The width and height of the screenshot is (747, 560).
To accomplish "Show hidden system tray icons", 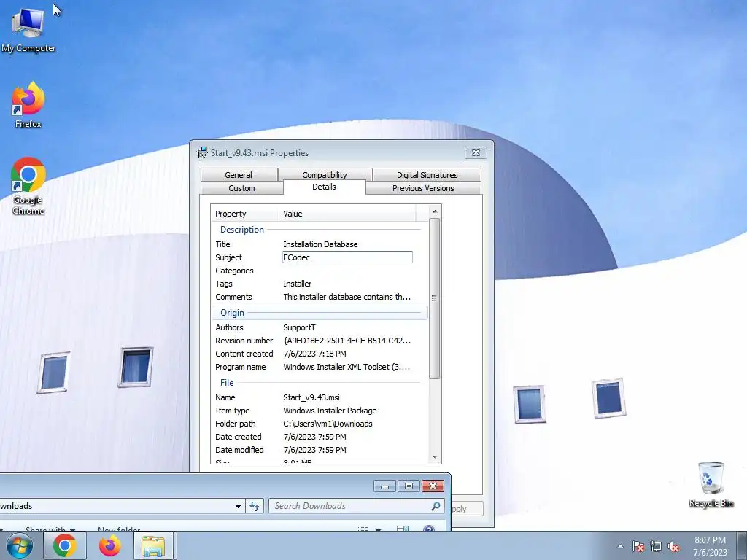I will [x=620, y=546].
